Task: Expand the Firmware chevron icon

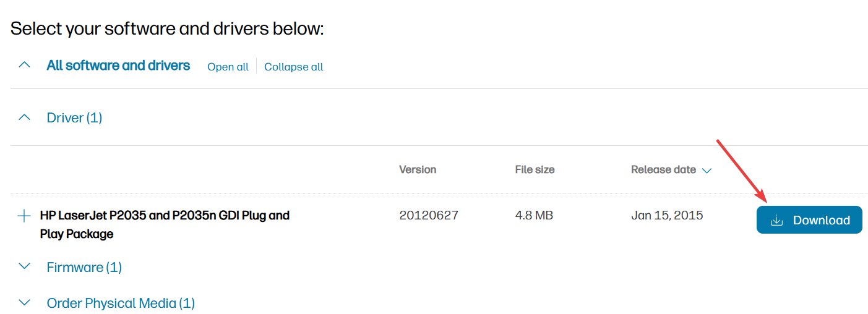Action: (24, 266)
